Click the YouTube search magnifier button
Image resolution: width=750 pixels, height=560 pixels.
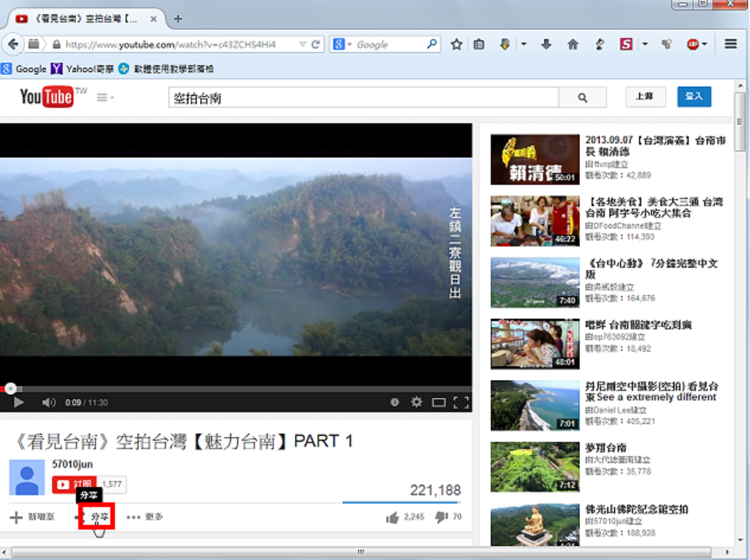tap(582, 98)
